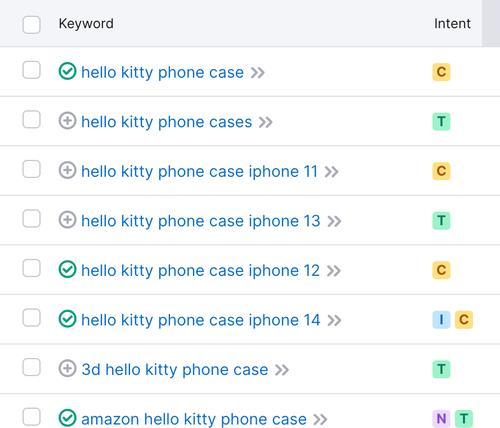
Task: Expand double-chevron after 'hello kitty phone cases'
Action: coord(265,122)
